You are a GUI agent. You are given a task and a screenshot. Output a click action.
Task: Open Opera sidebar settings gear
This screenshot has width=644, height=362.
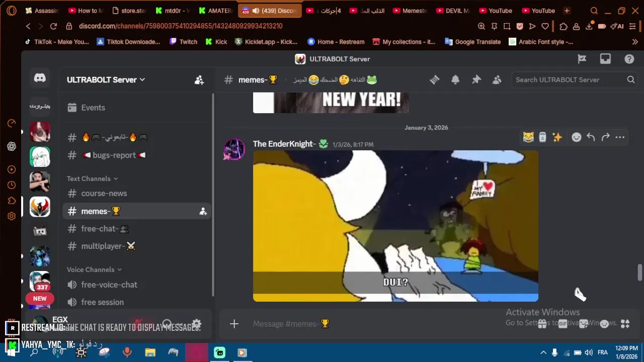tap(12, 216)
